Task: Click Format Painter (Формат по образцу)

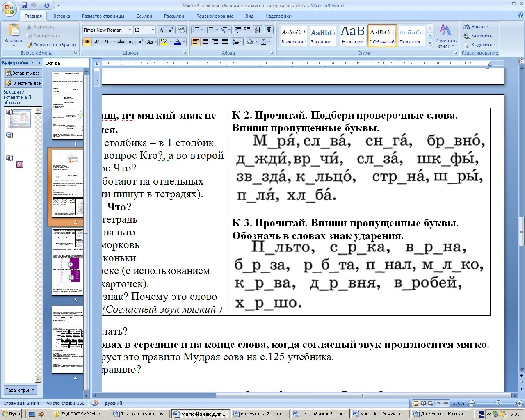Action: pyautogui.click(x=52, y=45)
